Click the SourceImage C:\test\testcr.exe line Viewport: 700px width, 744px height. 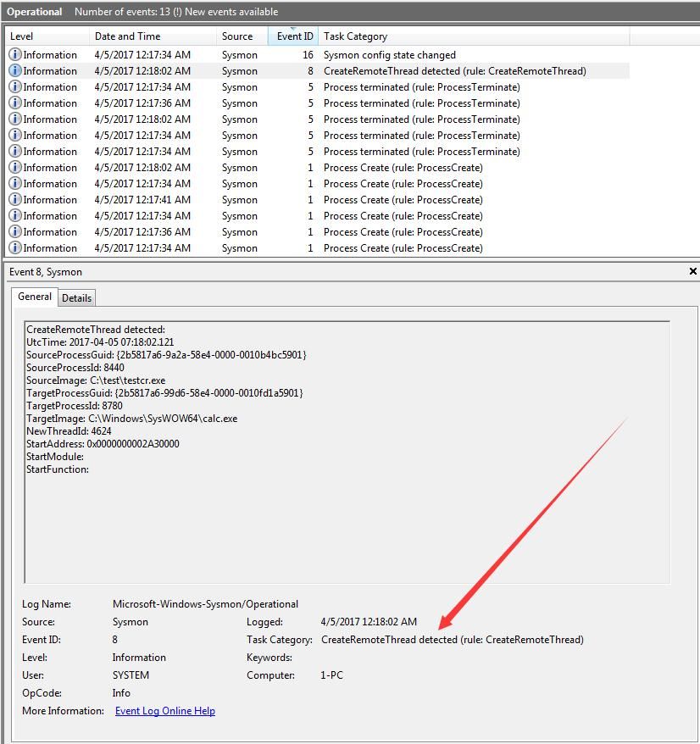coord(96,380)
